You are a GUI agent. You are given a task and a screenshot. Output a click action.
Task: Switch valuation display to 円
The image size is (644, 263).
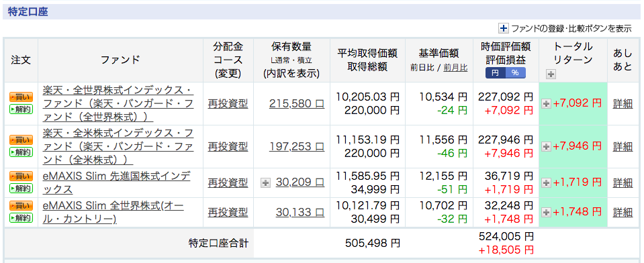coord(496,72)
